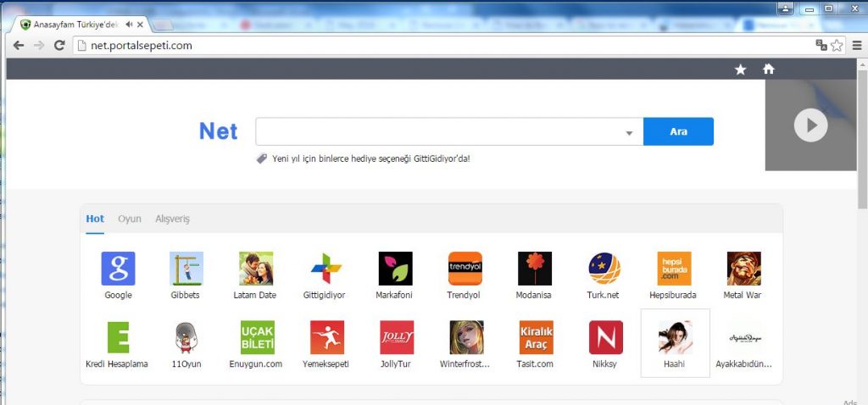Open the 11Oyun icon
868x405 pixels.
click(186, 337)
